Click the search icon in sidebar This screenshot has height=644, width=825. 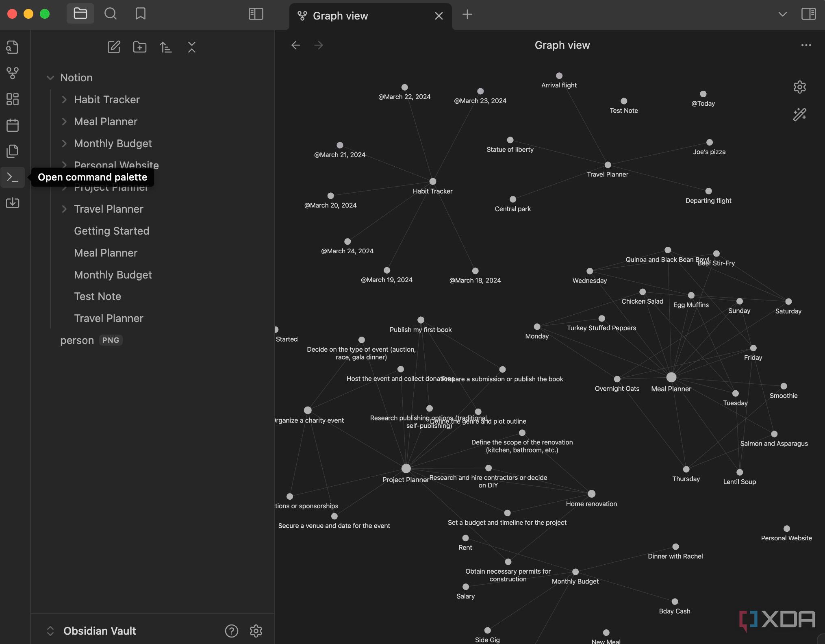[x=110, y=13]
